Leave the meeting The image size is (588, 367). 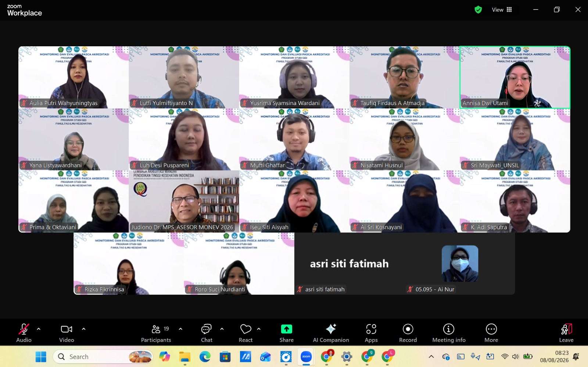click(x=566, y=334)
